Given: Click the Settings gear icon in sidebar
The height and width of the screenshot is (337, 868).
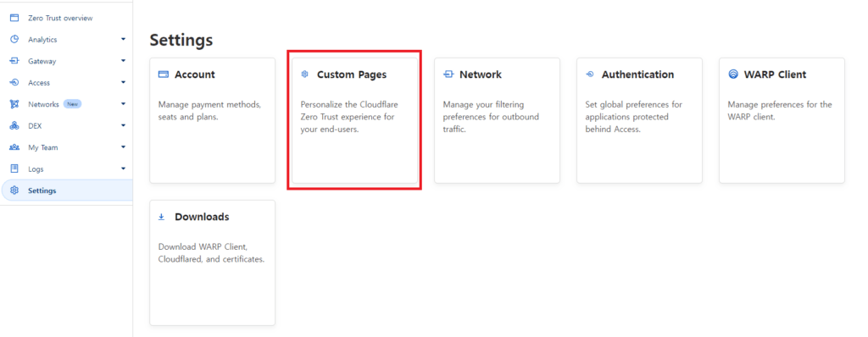Looking at the screenshot, I should 14,191.
